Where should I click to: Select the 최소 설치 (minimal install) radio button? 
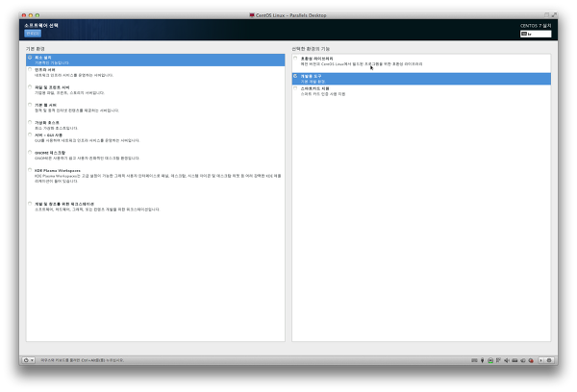[30, 58]
